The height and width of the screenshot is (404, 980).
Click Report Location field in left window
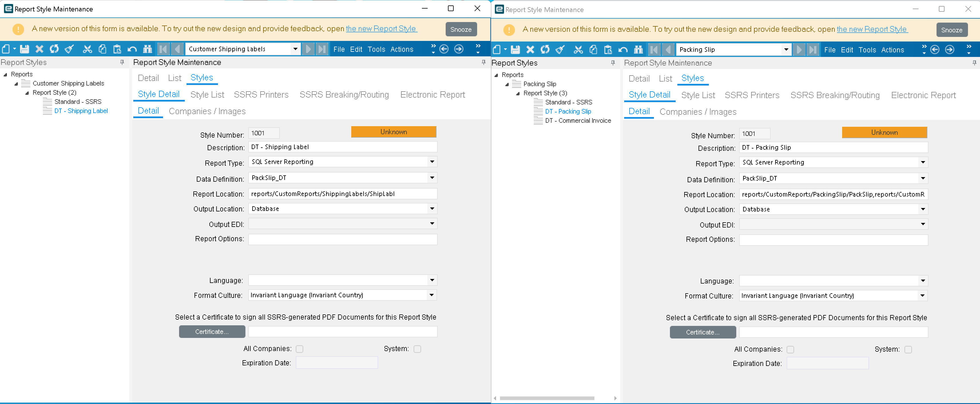tap(342, 194)
